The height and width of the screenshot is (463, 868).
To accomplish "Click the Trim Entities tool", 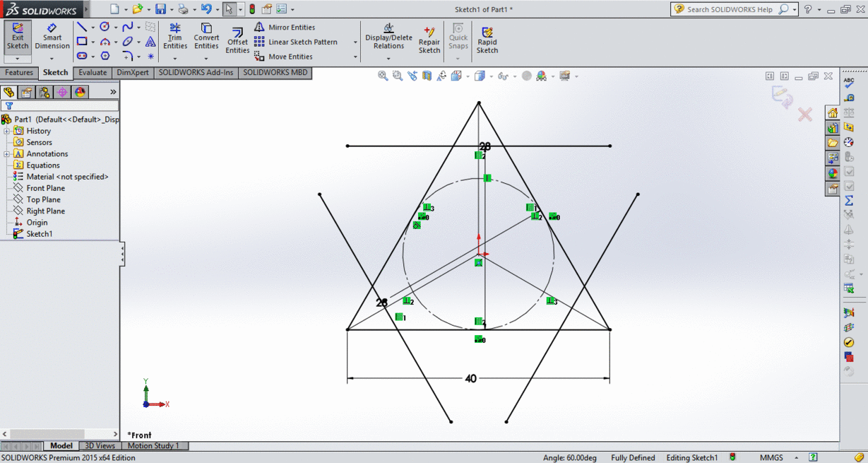I will tap(175, 37).
